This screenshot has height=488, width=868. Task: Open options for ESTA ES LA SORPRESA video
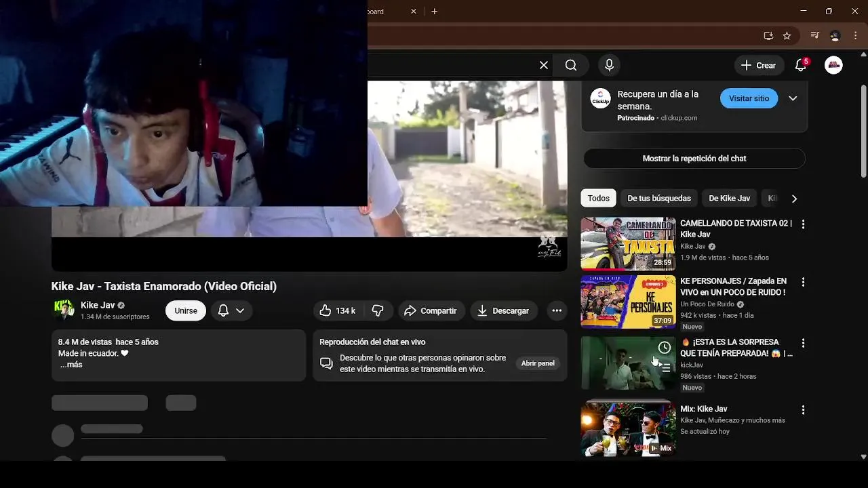pyautogui.click(x=803, y=343)
